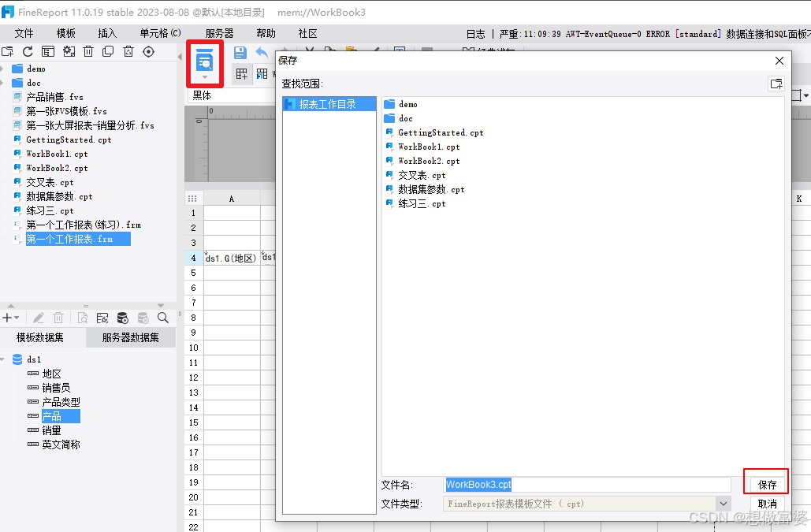Click the locate target icon in template toolbar
The image size is (811, 532).
[148, 52]
